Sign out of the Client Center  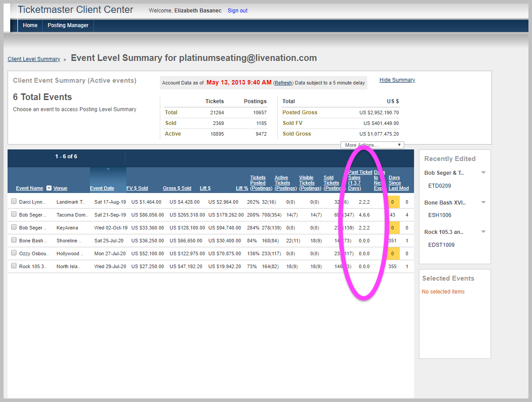[x=237, y=11]
